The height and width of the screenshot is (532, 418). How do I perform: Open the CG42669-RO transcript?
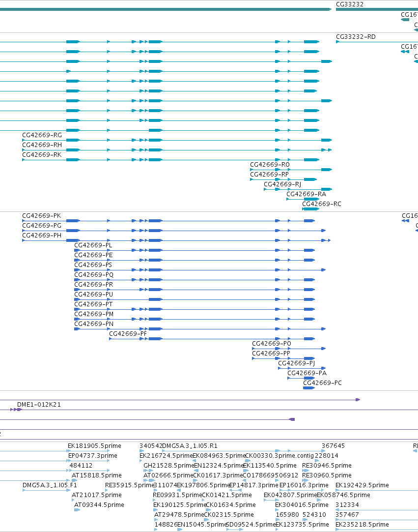[x=270, y=165]
